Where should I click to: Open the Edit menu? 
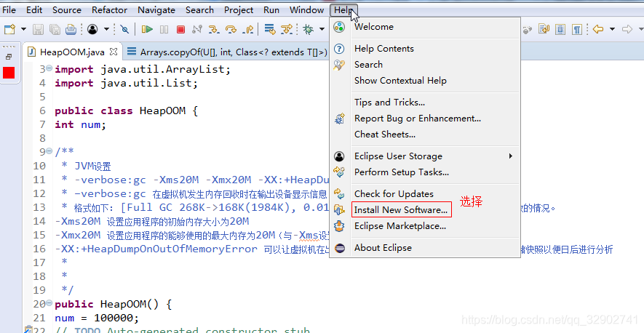point(34,10)
